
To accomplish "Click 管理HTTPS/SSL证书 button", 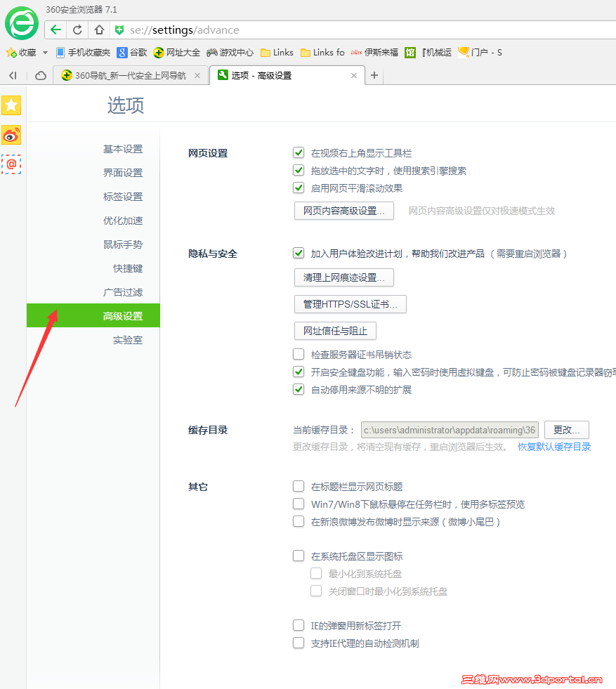I will [x=350, y=304].
